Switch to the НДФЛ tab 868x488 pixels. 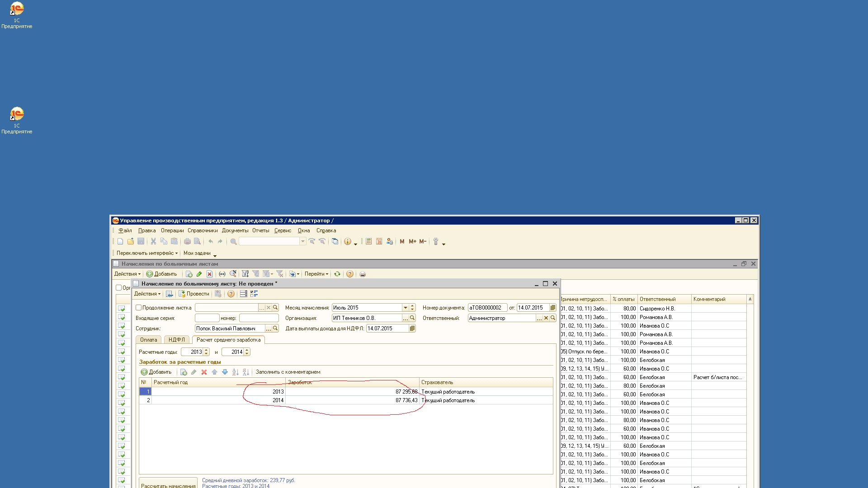pyautogui.click(x=176, y=340)
